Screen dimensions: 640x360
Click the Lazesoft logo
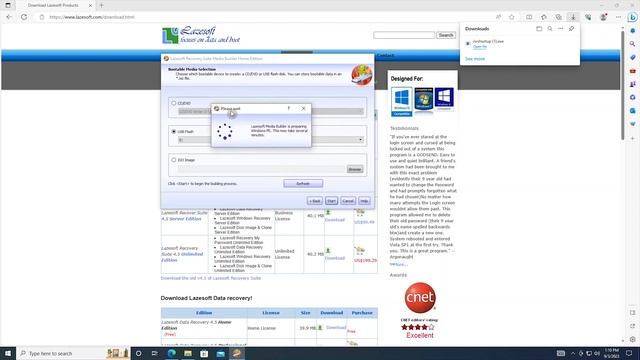[x=201, y=35]
